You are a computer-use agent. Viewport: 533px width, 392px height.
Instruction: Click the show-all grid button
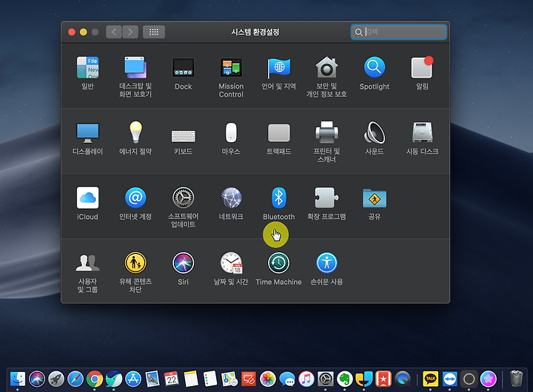tap(154, 32)
